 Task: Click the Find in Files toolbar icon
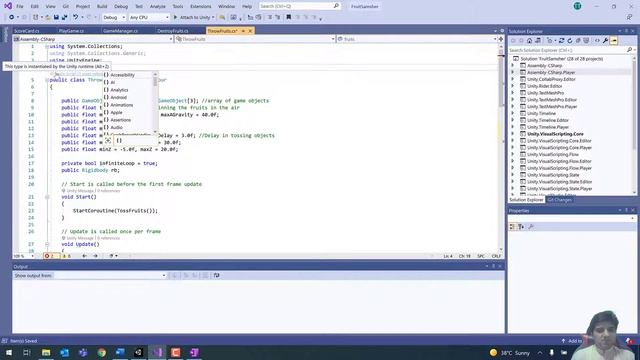[x=222, y=17]
